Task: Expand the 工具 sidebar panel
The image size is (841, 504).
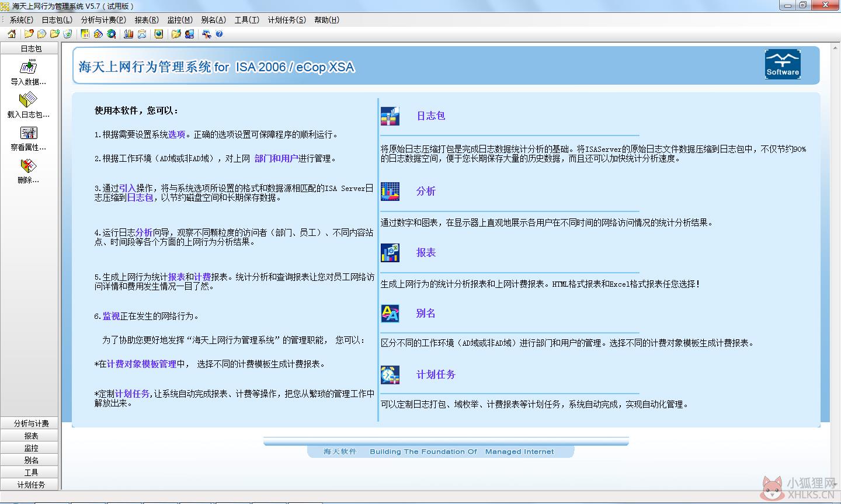Action: pyautogui.click(x=30, y=472)
